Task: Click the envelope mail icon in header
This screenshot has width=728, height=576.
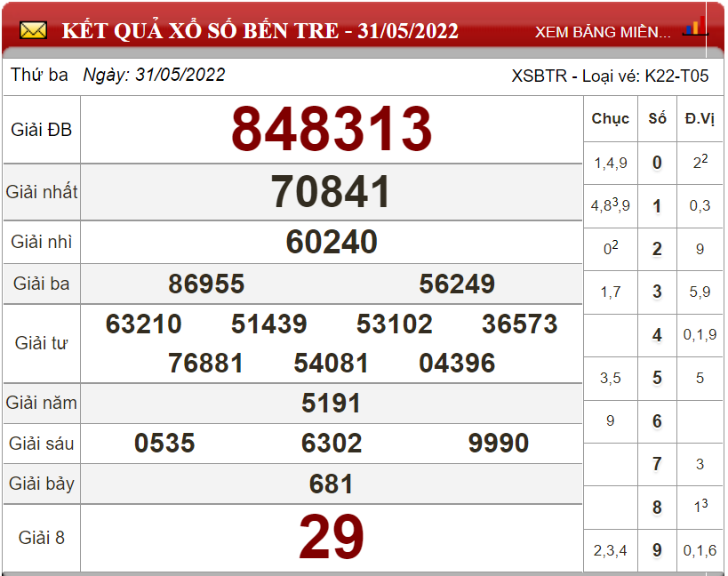Action: tap(33, 31)
